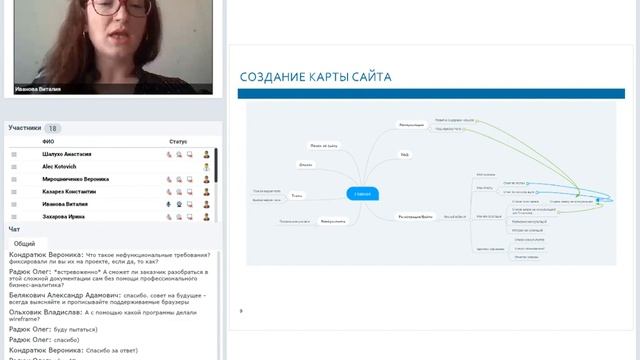The height and width of the screenshot is (360, 640).
Task: Click user role icon for Мирошниченко Вероника
Action: click(x=207, y=179)
